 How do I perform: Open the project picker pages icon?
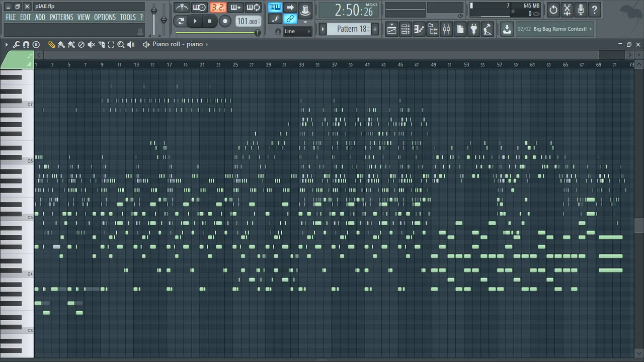click(460, 29)
